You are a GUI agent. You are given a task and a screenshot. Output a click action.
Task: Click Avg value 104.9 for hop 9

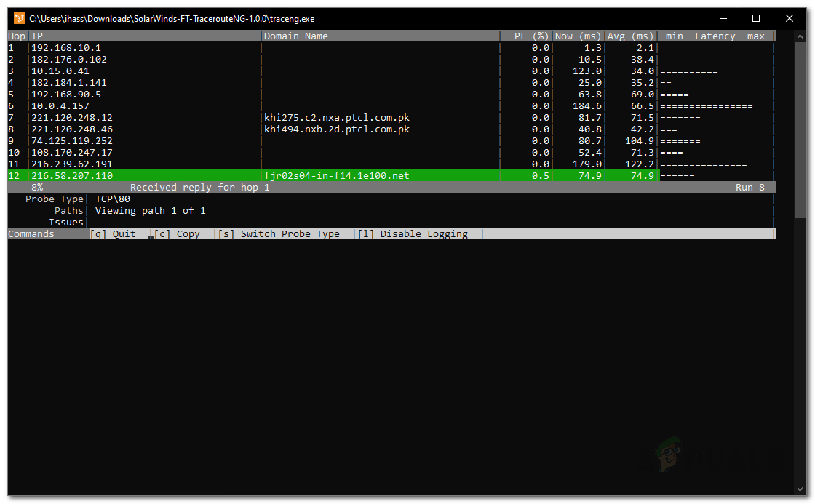640,141
